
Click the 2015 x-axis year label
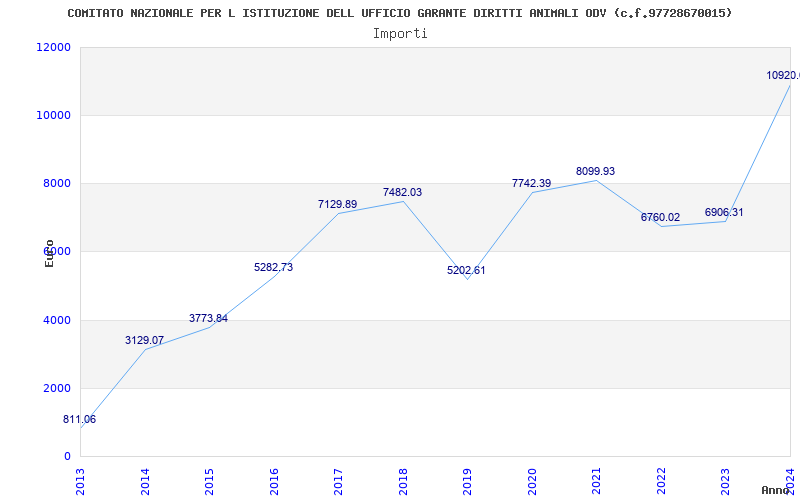(x=209, y=481)
